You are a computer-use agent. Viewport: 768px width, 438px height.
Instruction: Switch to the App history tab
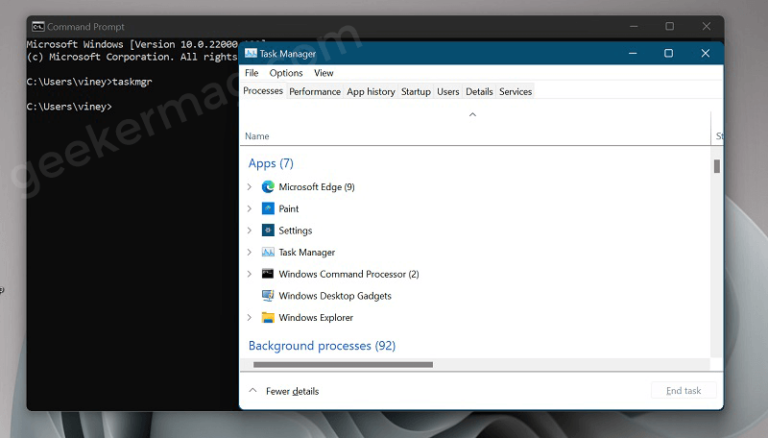371,92
